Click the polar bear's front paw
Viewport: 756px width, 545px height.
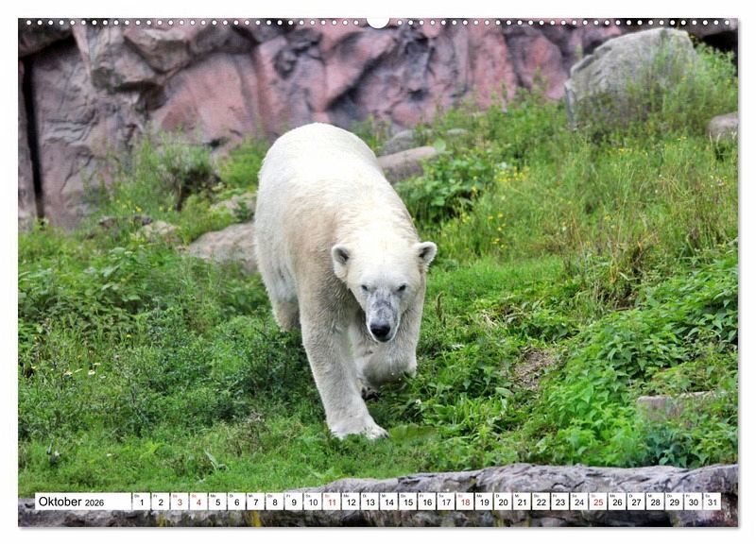pyautogui.click(x=359, y=428)
